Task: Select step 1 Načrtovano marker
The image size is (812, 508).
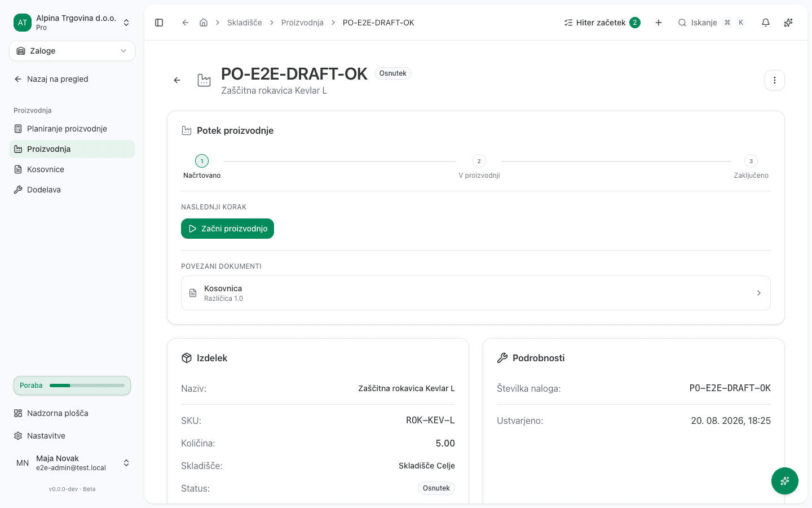Action: [x=202, y=161]
